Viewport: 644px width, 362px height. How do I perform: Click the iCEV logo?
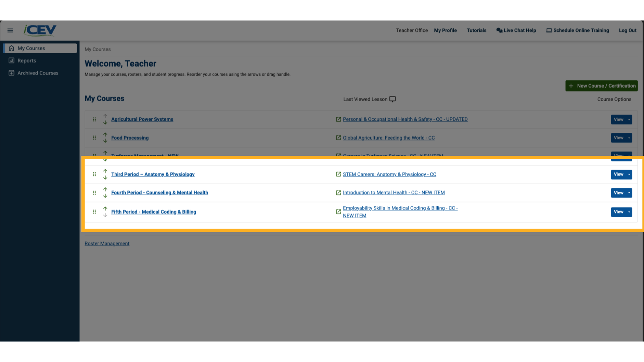point(39,30)
